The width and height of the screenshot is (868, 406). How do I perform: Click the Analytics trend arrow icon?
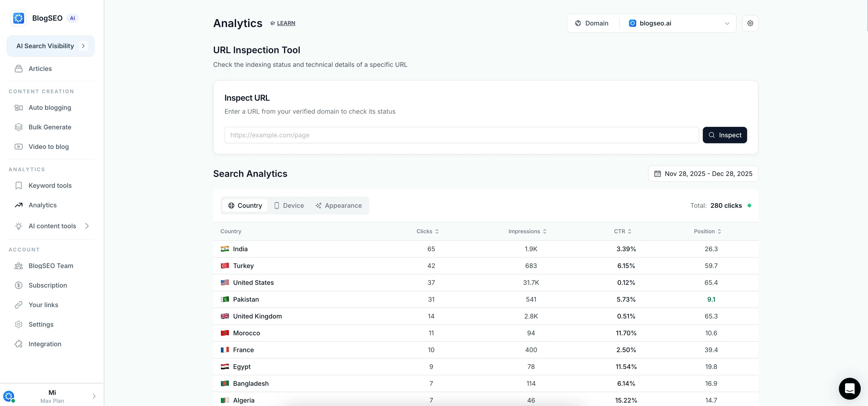click(19, 205)
